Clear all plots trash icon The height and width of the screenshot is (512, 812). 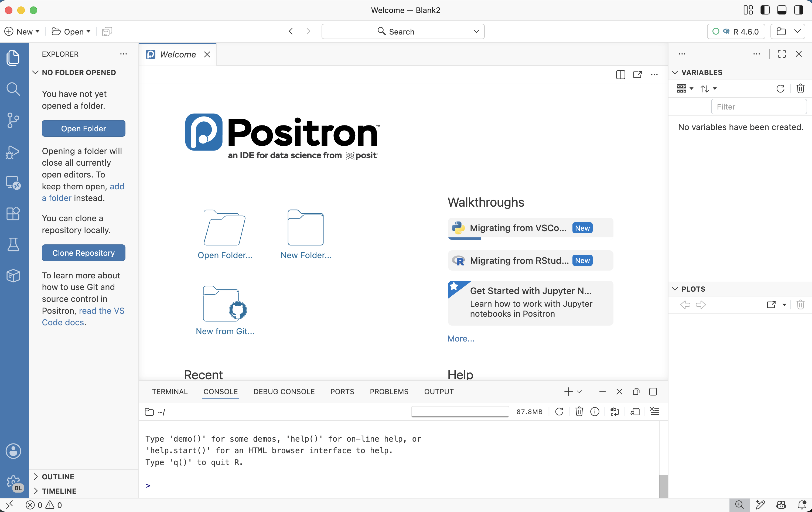point(800,305)
